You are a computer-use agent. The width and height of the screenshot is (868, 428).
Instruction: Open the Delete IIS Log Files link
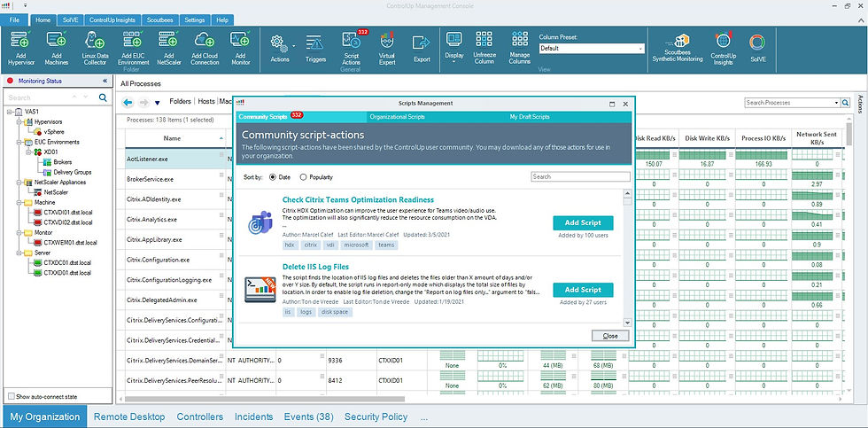[315, 267]
